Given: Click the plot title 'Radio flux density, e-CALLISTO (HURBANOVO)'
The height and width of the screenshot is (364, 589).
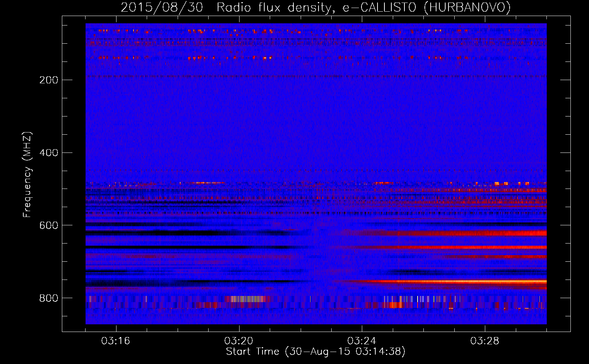Looking at the screenshot, I should tap(364, 7).
